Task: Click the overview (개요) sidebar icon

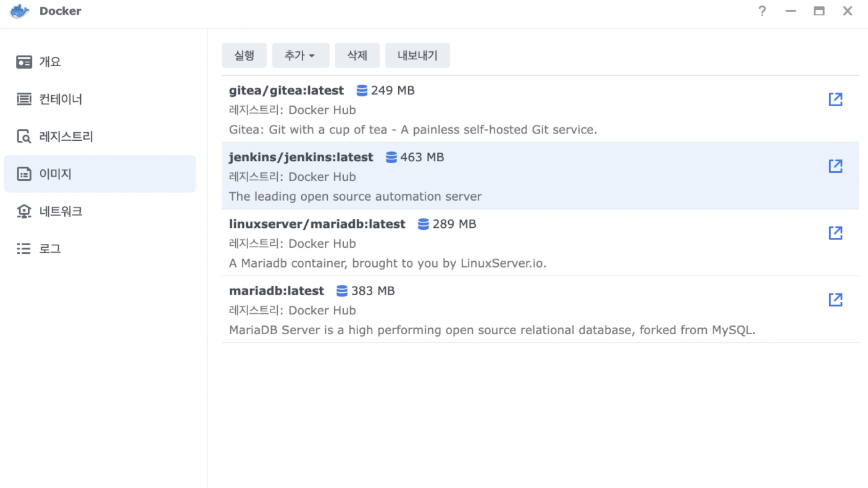Action: pyautogui.click(x=24, y=62)
